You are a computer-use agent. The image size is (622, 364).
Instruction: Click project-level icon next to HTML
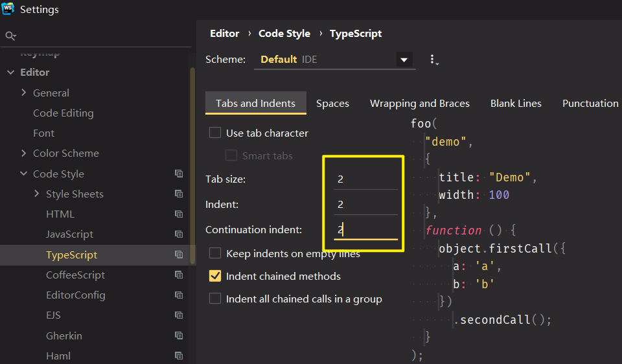click(x=179, y=214)
